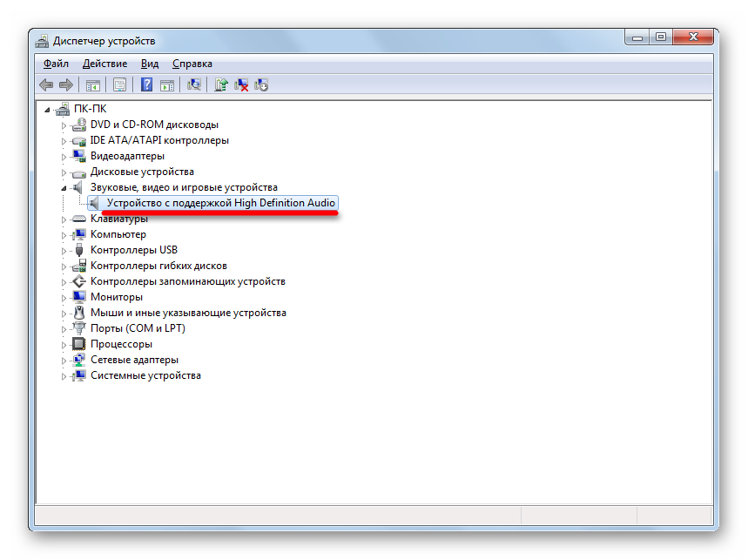Click Uninstall device icon with red X
Viewport: 748px width, 560px height.
pos(241,84)
